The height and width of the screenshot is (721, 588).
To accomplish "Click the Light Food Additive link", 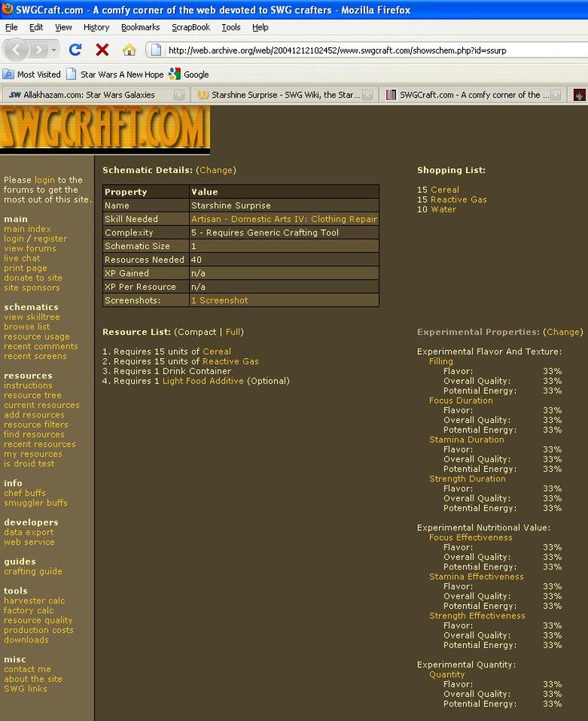I will coord(203,381).
